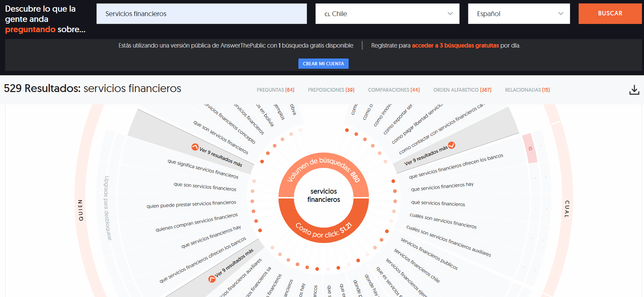
Task: Click the 'Upgrade para desbloquear' label
Action: 108,208
